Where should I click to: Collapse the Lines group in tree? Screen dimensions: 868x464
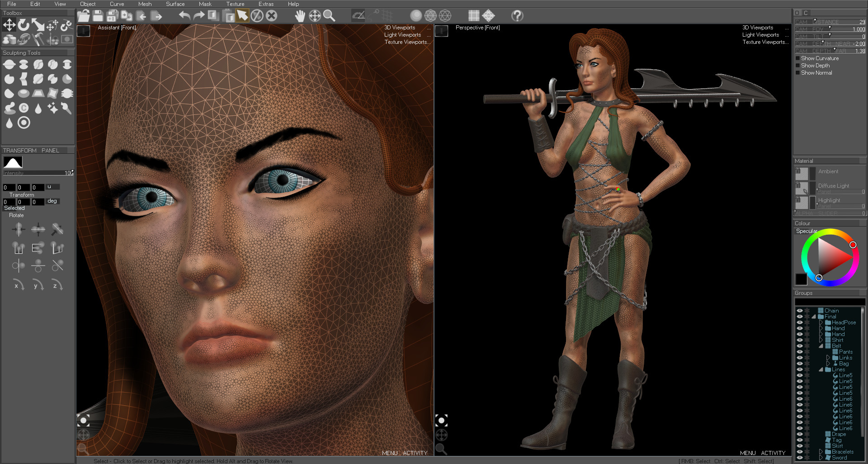(821, 369)
